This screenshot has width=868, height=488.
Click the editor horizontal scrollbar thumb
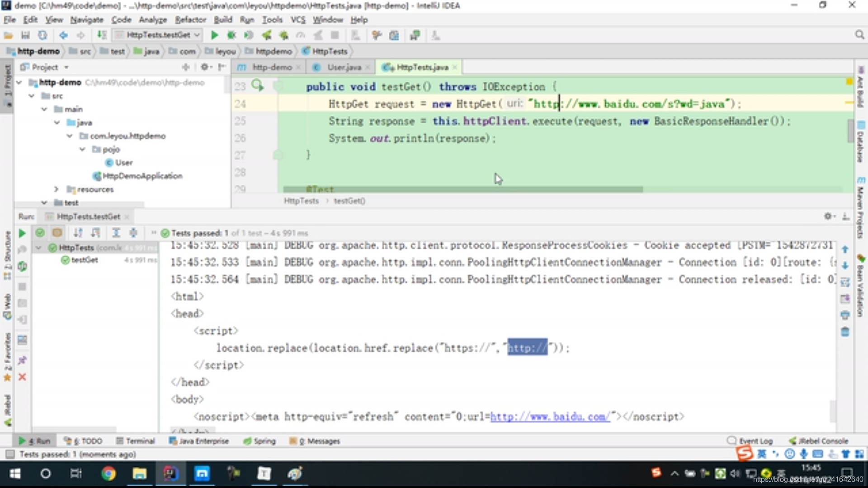463,189
